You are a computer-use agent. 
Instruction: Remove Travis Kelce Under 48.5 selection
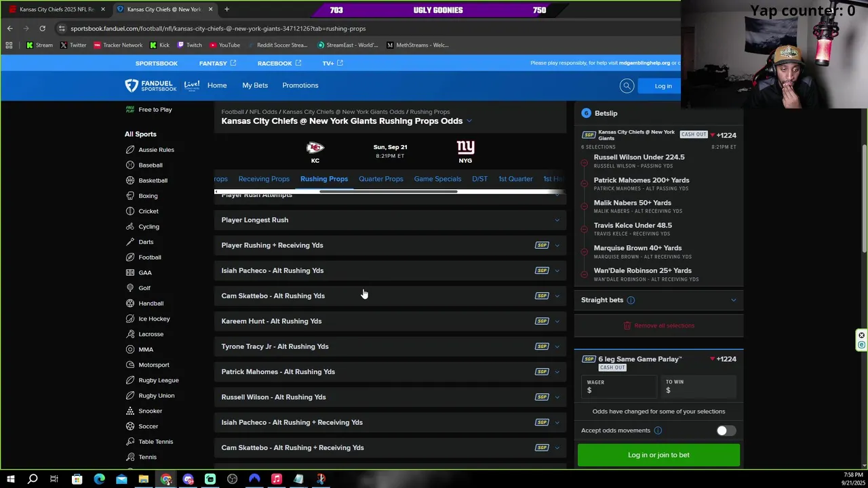coord(585,229)
